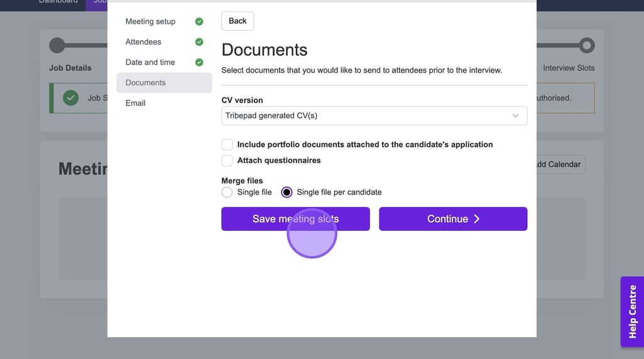Open the CV version dropdown
This screenshot has height=359, width=644.
(374, 115)
